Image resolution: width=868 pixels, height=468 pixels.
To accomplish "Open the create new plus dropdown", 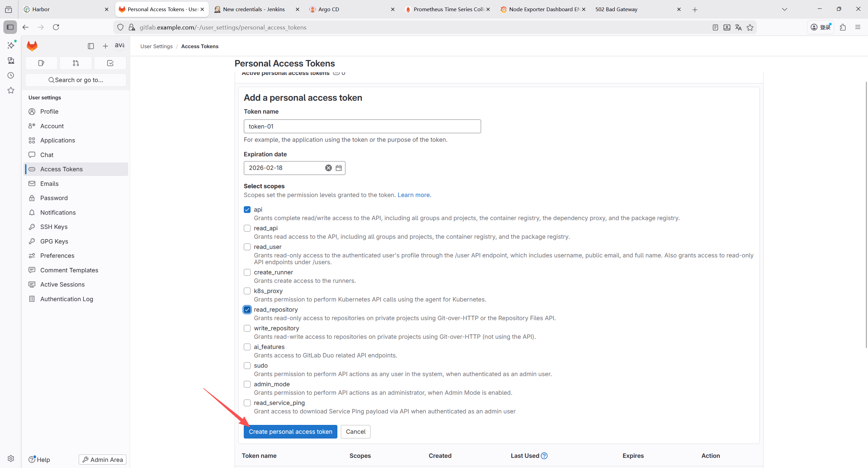I will click(x=105, y=46).
